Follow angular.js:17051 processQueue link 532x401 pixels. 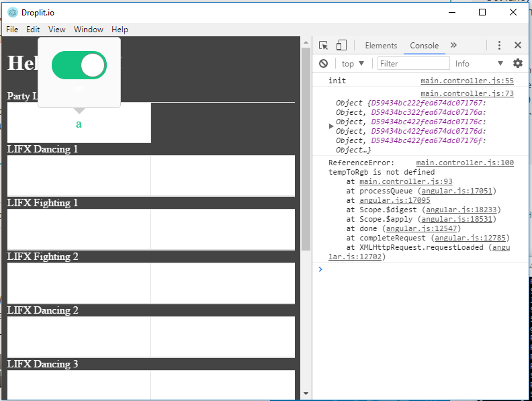(x=457, y=191)
